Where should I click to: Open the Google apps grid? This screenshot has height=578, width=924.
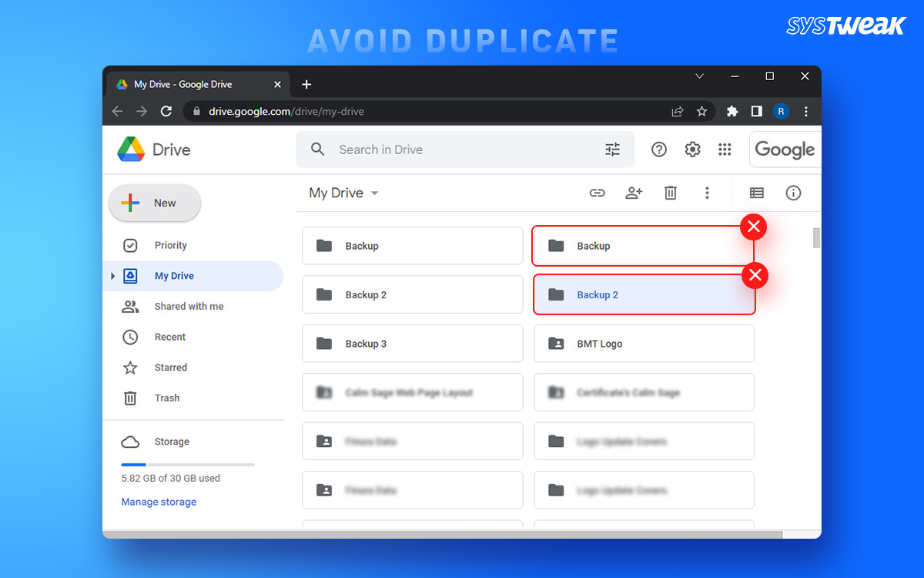(x=725, y=149)
